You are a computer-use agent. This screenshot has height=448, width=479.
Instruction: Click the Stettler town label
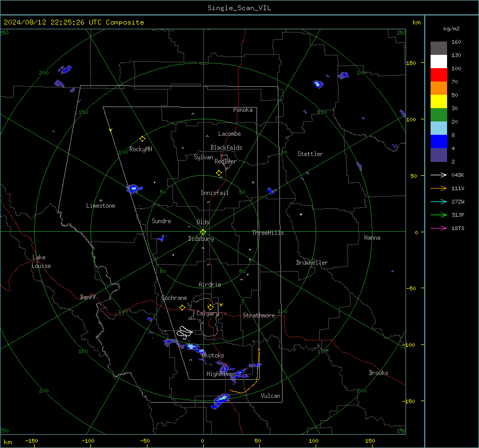tap(310, 154)
